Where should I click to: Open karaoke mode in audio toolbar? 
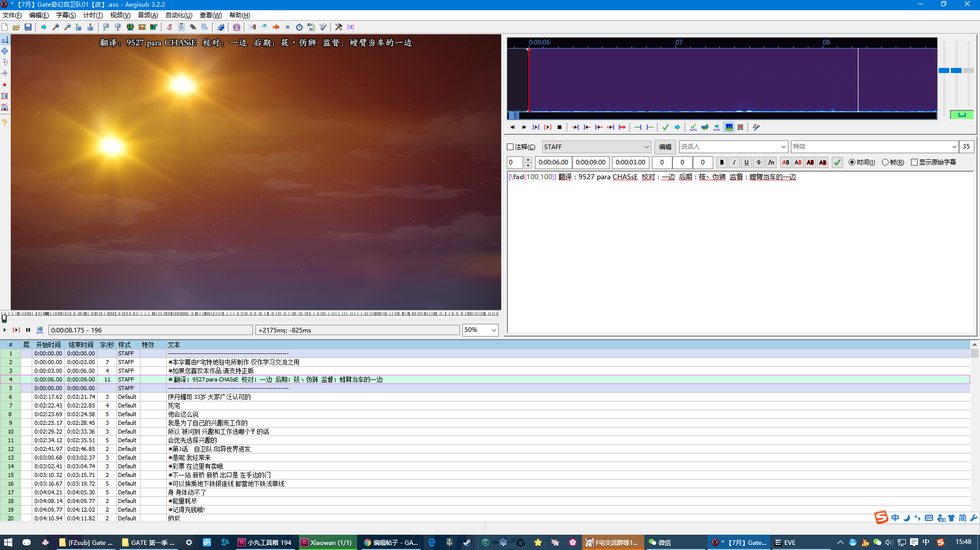point(756,127)
